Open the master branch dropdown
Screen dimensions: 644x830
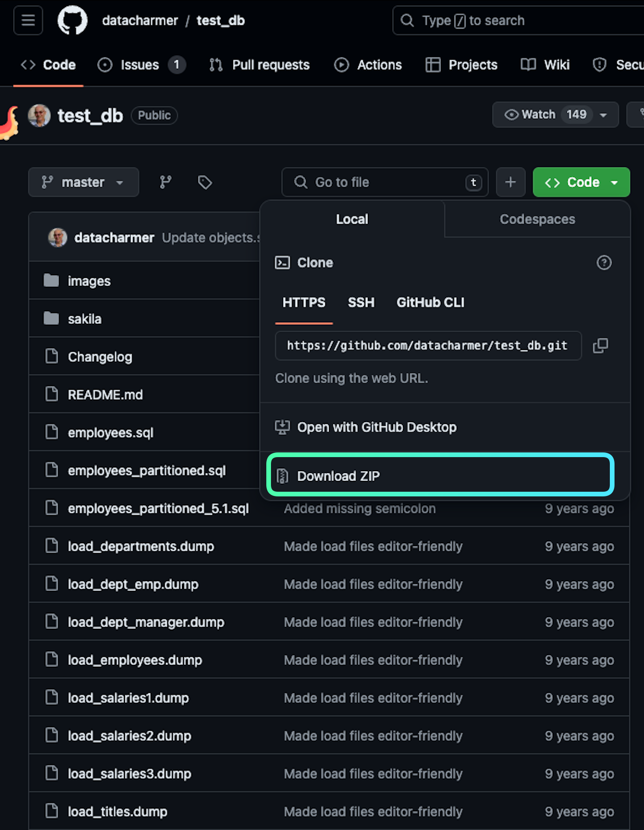(x=84, y=182)
